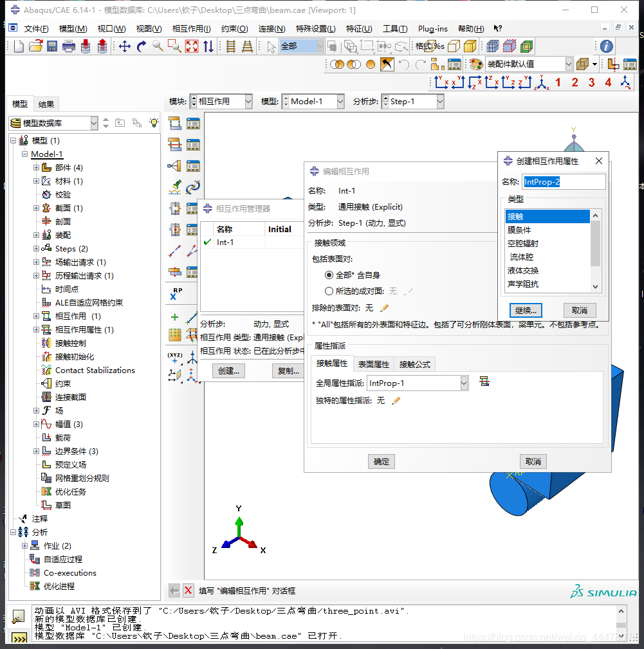
Task: Save the model database with floppy icon
Action: (52, 46)
